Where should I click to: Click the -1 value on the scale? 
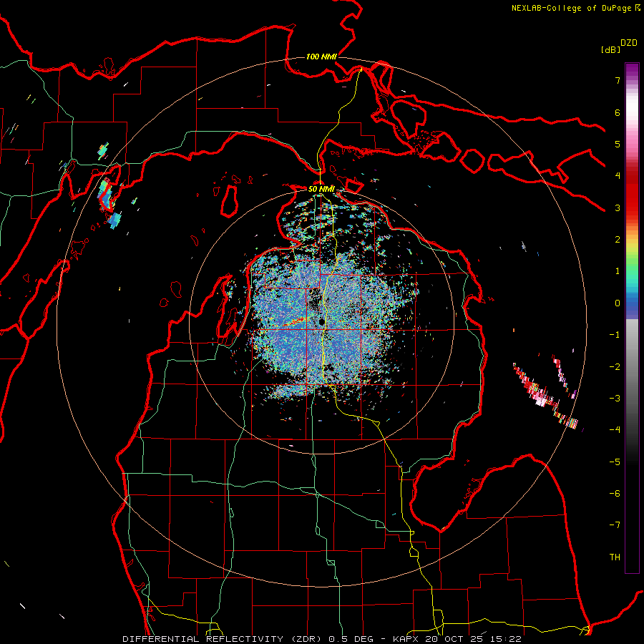tap(615, 335)
